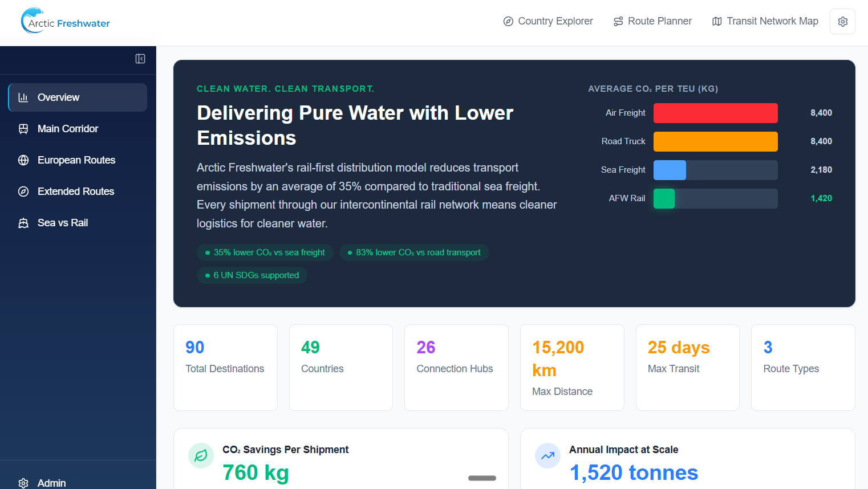Click the AFW Rail green bar
Image resolution: width=868 pixels, height=489 pixels.
pyautogui.click(x=664, y=198)
